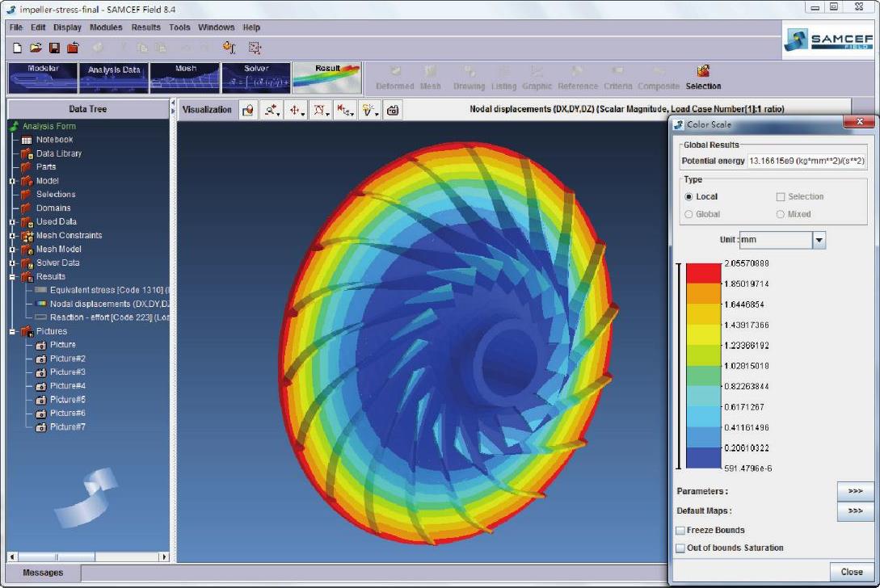Check Out of bounds Saturation option
This screenshot has height=588, width=880.
680,548
